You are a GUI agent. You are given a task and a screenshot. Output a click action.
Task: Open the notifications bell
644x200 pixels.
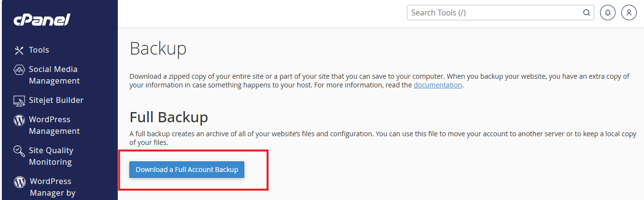608,13
